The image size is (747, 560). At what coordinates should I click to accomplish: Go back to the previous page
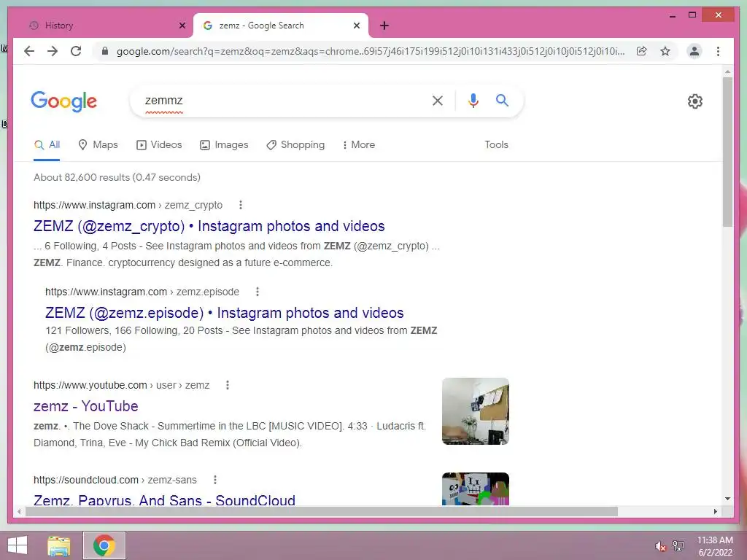tap(29, 51)
